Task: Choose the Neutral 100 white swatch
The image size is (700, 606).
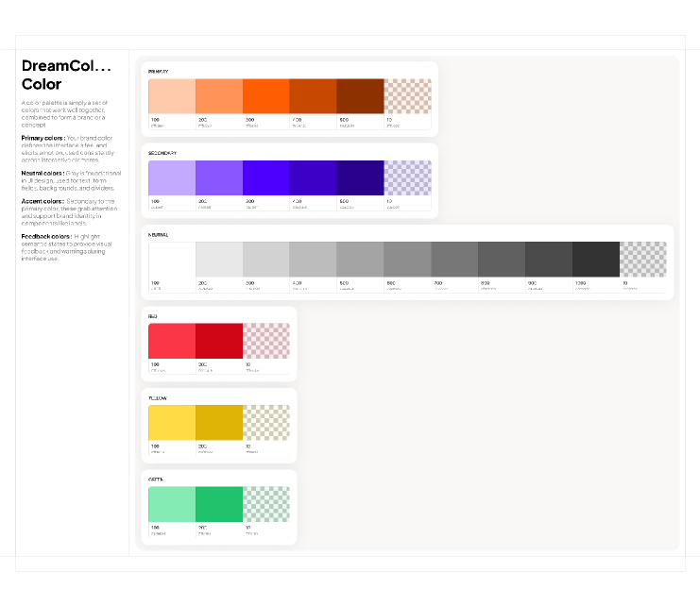Action: pyautogui.click(x=172, y=260)
